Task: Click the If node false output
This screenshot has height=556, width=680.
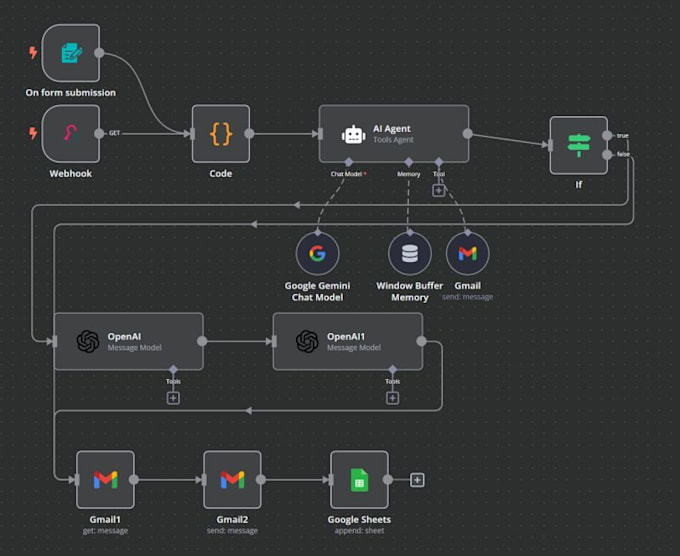Action: point(607,154)
